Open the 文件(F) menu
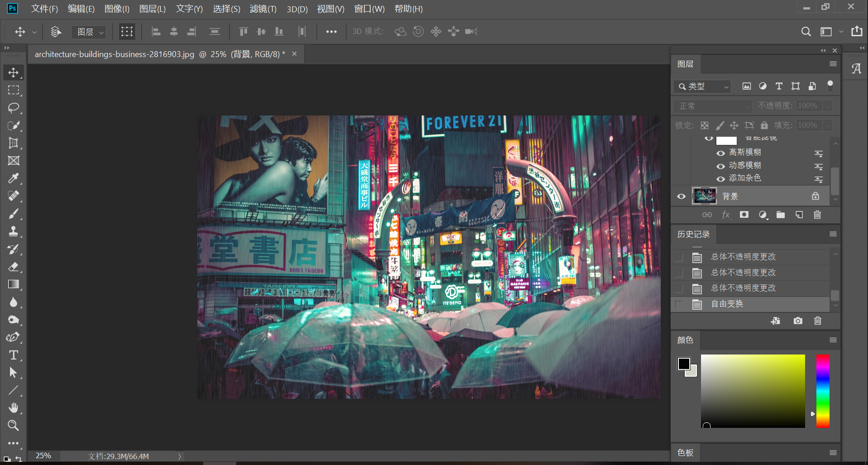 (44, 9)
